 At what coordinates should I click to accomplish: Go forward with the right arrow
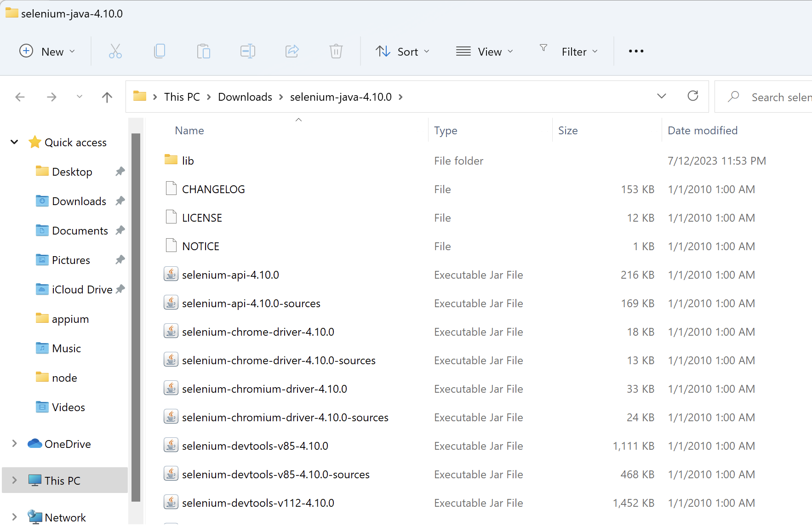[51, 97]
